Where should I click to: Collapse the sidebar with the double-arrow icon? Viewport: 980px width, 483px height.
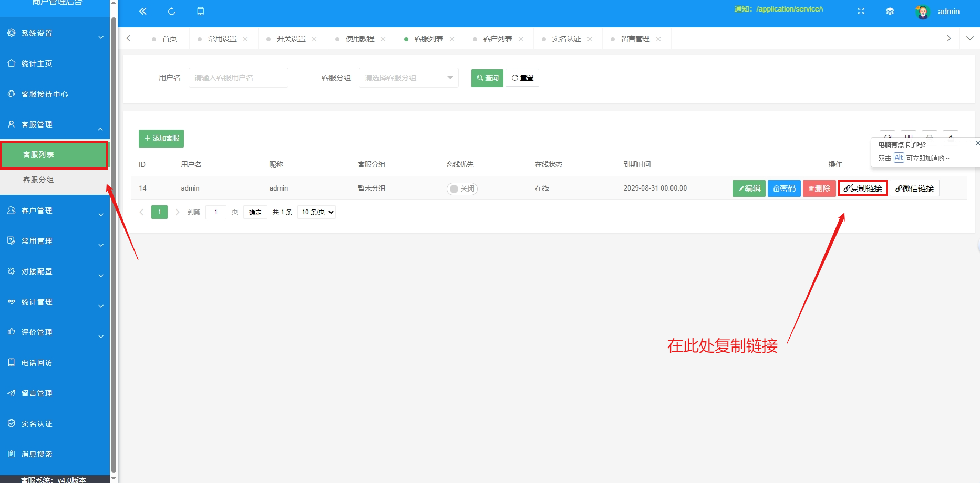click(142, 10)
